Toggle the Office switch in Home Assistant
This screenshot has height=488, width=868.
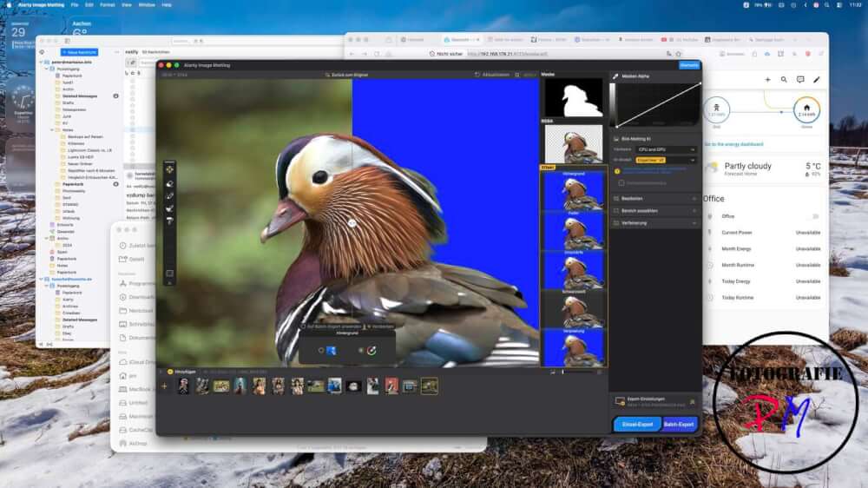(814, 216)
